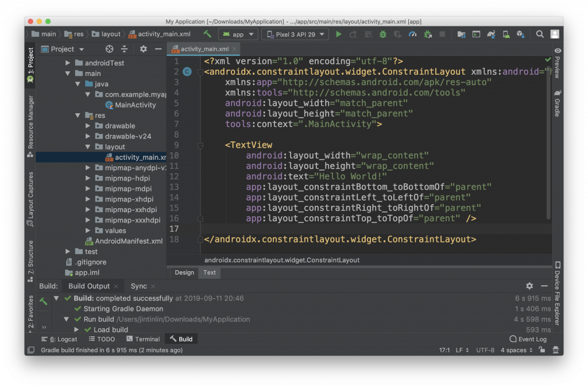588x388 pixels.
Task: Click the Stop square icon in toolbar
Action: [x=442, y=34]
